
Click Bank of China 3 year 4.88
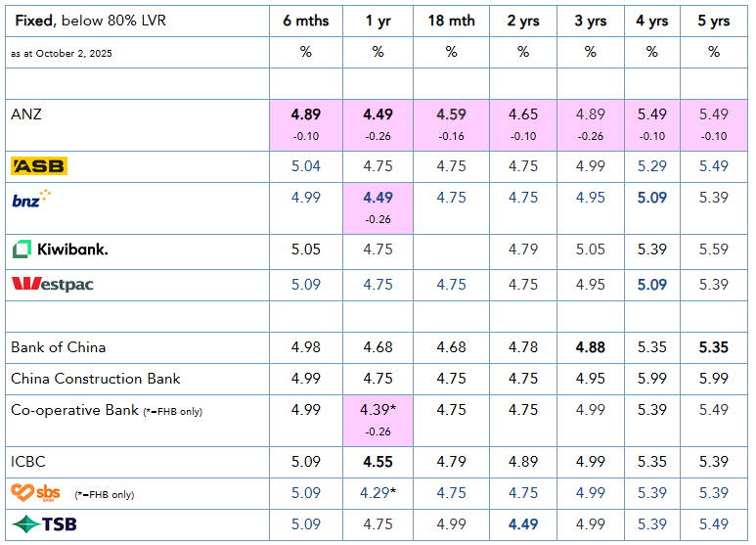pyautogui.click(x=591, y=347)
